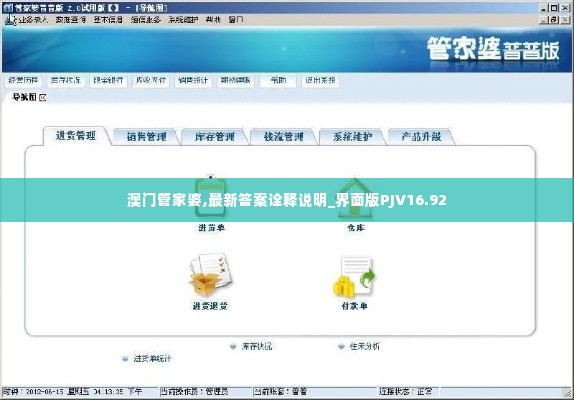Image resolution: width=574 pixels, height=400 pixels.
Task: Open the 窗口 menu
Action: pyautogui.click(x=236, y=20)
